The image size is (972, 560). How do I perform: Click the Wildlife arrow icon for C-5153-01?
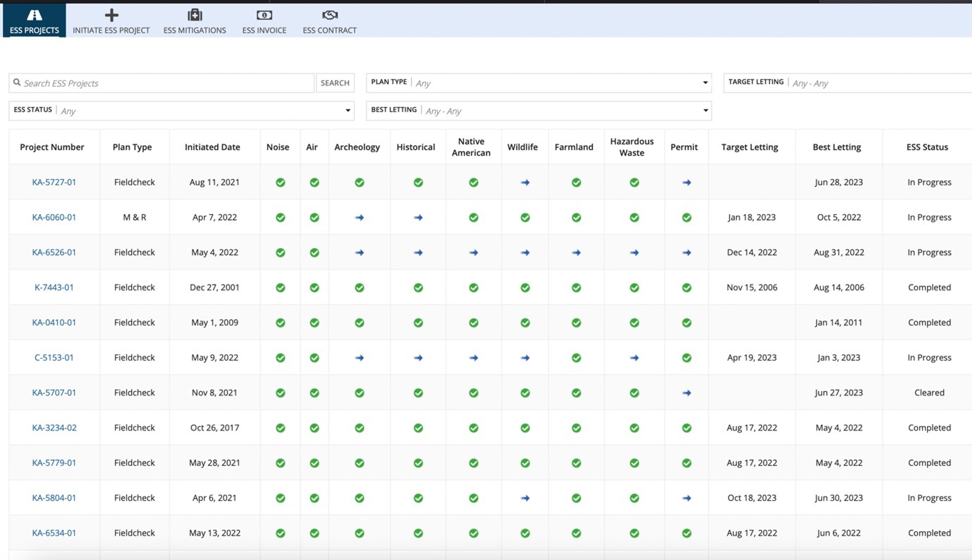point(525,358)
